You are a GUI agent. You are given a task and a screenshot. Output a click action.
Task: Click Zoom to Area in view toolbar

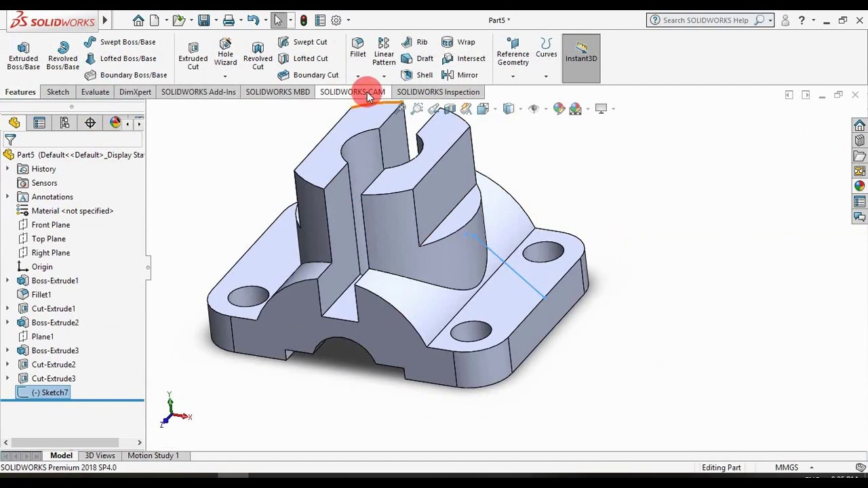point(417,108)
